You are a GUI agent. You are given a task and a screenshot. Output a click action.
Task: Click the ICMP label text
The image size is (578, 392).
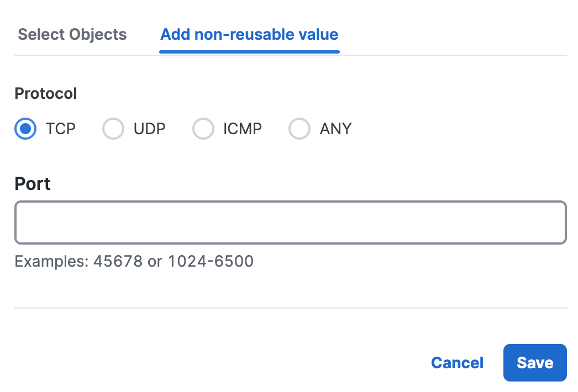tap(243, 129)
